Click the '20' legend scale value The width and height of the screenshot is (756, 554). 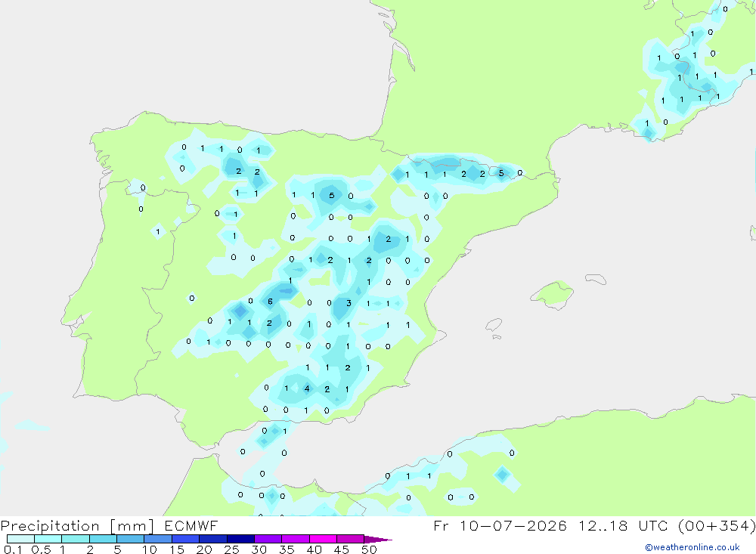tap(204, 549)
